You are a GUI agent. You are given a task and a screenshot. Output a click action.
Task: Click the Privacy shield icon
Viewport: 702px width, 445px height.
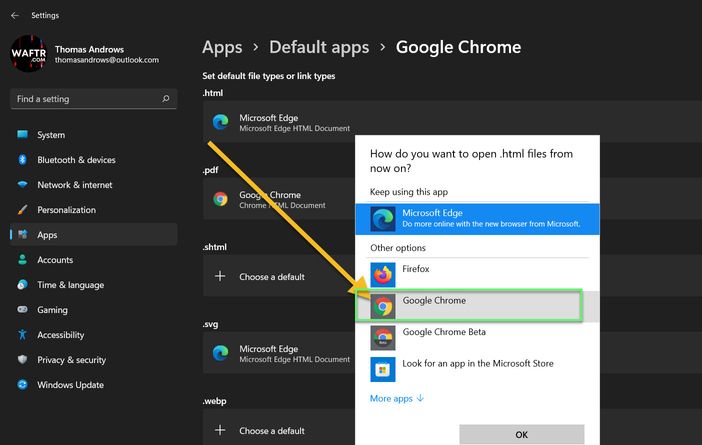pos(22,359)
